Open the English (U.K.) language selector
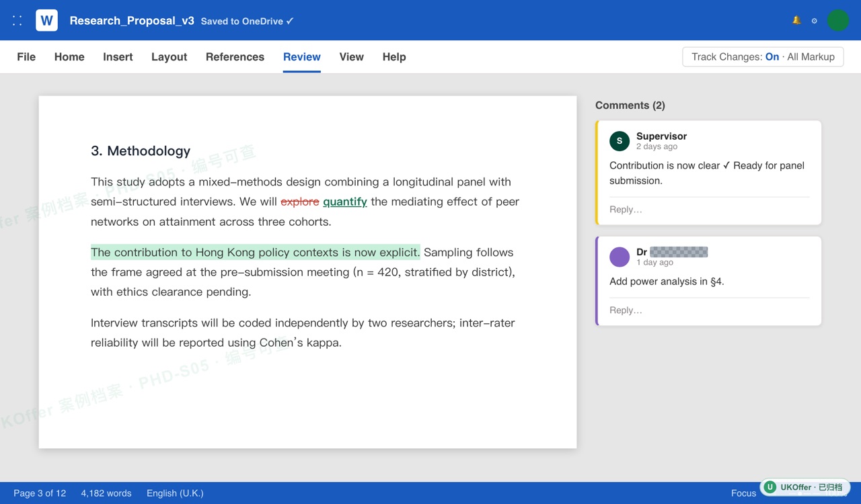This screenshot has height=504, width=861. (x=175, y=493)
